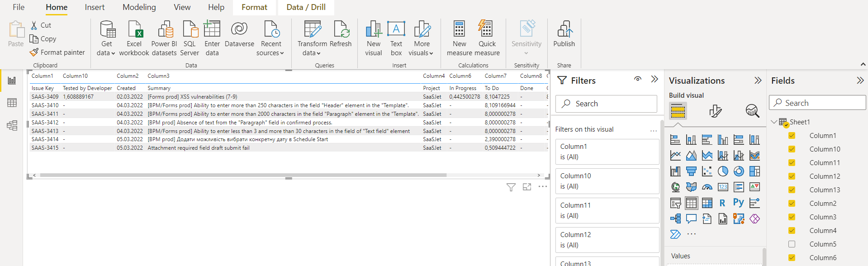The height and width of the screenshot is (266, 868).
Task: Click the Refresh button
Action: click(x=341, y=34)
